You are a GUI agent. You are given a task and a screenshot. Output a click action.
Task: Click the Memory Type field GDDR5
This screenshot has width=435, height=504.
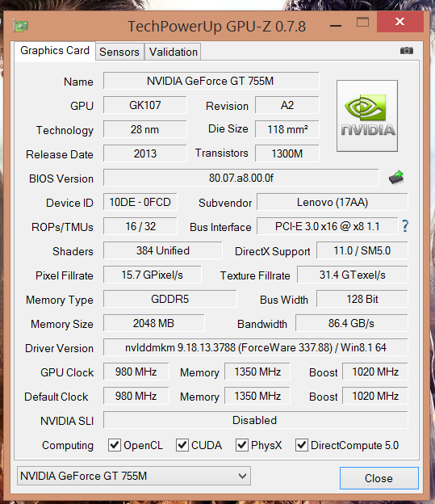[170, 299]
